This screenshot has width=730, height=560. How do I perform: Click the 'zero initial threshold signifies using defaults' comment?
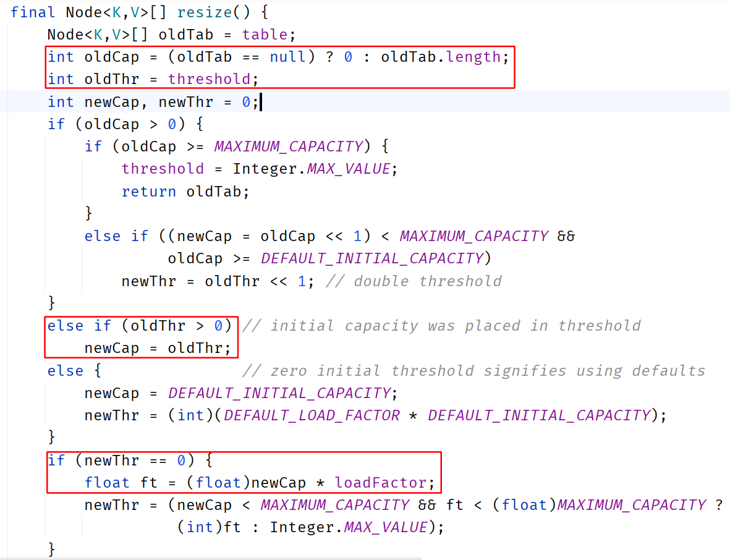pos(473,371)
